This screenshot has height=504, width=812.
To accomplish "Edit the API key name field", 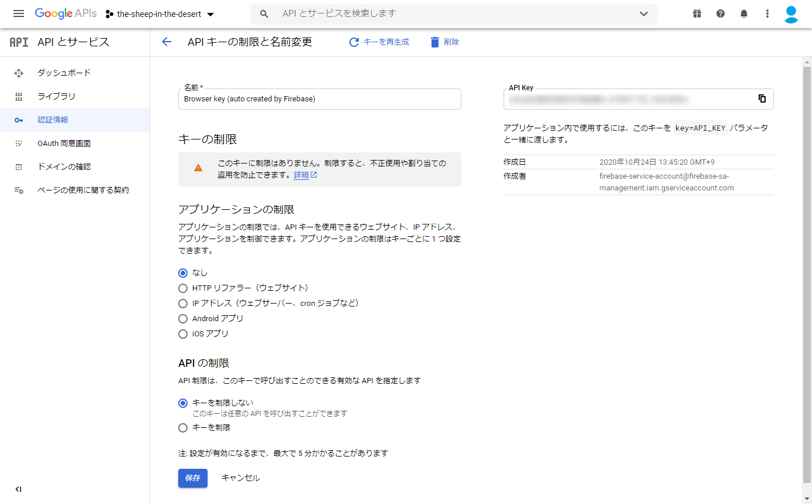I will click(x=320, y=98).
